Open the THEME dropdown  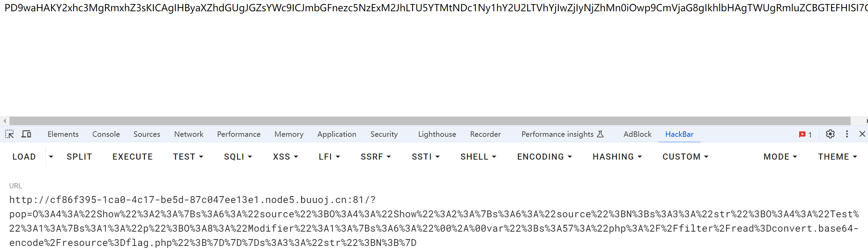point(837,157)
